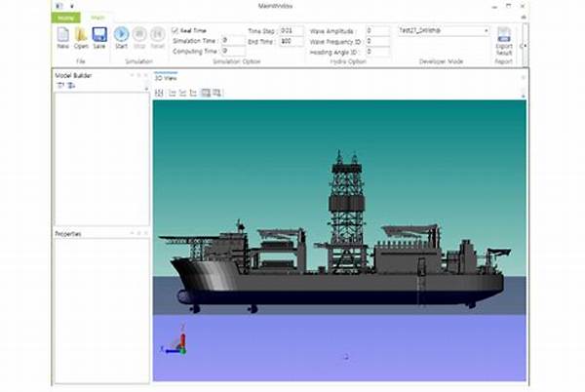This screenshot has width=585, height=392.
Task: Open a file with the Open icon
Action: (x=81, y=35)
